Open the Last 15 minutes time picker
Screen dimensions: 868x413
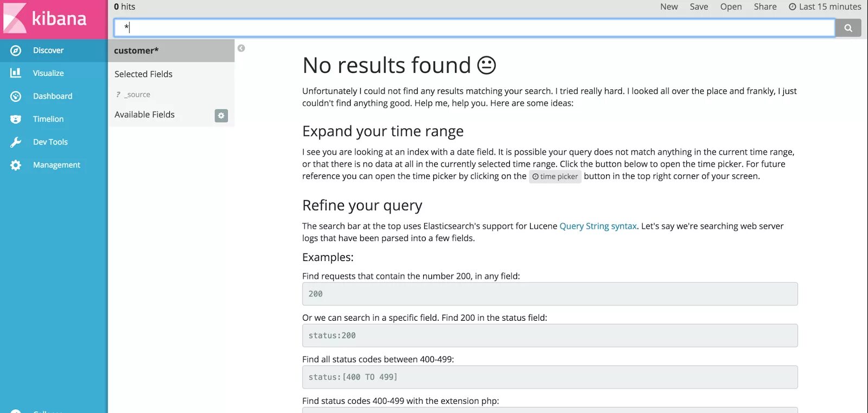(825, 7)
